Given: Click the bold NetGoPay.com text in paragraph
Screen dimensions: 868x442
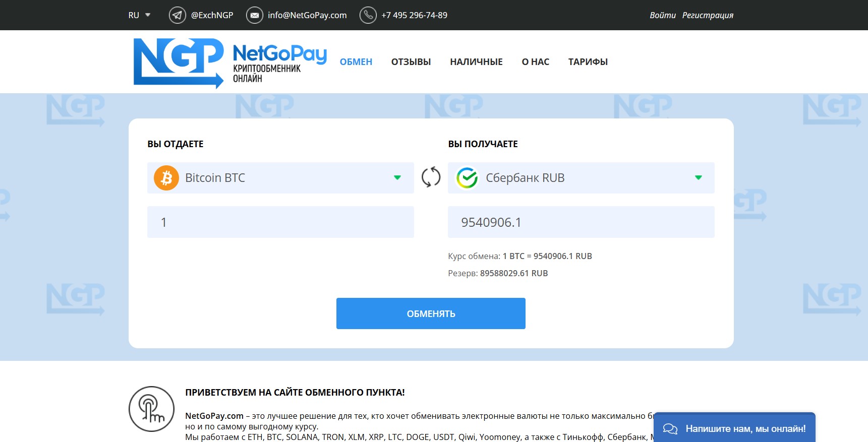Looking at the screenshot, I should tap(214, 416).
